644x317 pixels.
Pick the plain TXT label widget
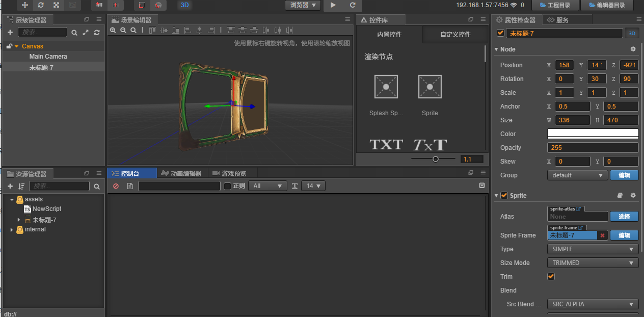pyautogui.click(x=386, y=145)
